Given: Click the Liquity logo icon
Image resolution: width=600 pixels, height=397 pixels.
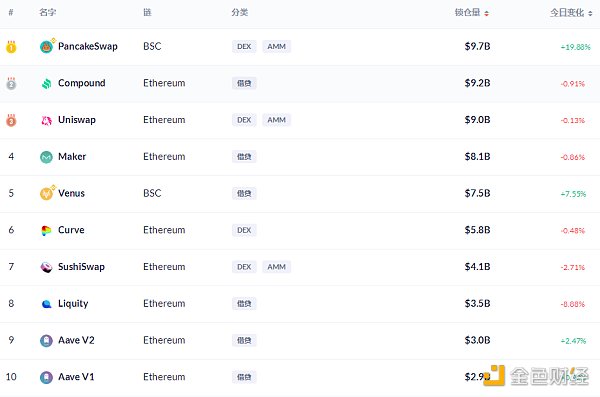Looking at the screenshot, I should tap(46, 304).
